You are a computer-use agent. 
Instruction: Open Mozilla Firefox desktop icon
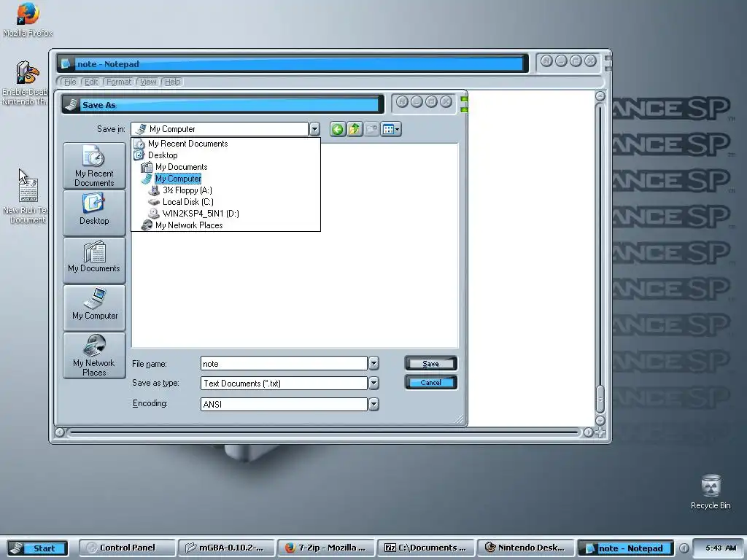coord(28,20)
